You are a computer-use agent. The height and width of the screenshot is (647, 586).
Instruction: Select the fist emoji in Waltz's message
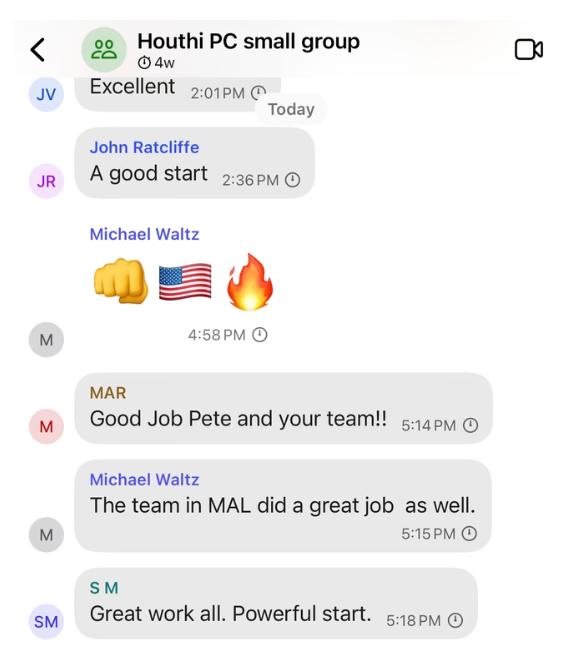coord(121,282)
